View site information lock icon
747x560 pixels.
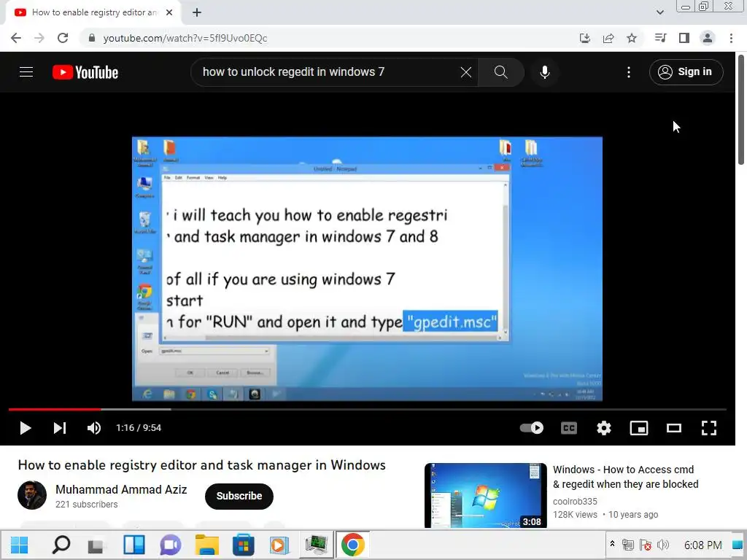(x=92, y=38)
